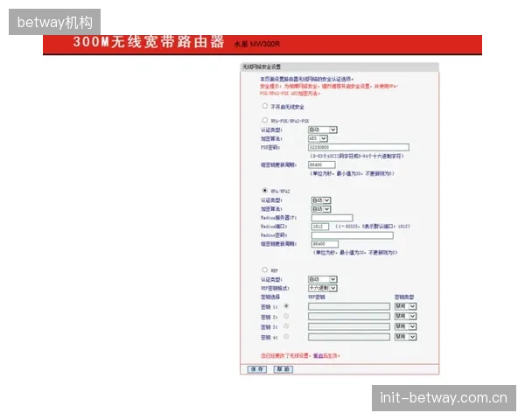Click the WEP密钥 field for 密钥 2
Viewport: 525px width, 420px height.
tap(349, 316)
